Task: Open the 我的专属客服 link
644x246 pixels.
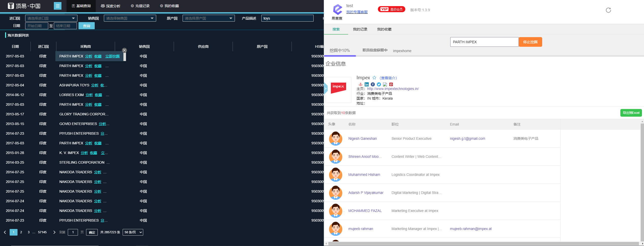Action: [357, 12]
